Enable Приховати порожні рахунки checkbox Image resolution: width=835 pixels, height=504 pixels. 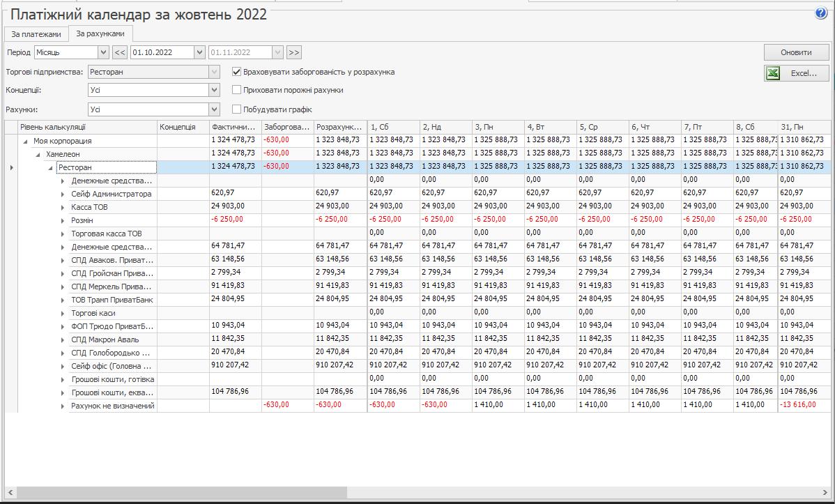point(237,90)
